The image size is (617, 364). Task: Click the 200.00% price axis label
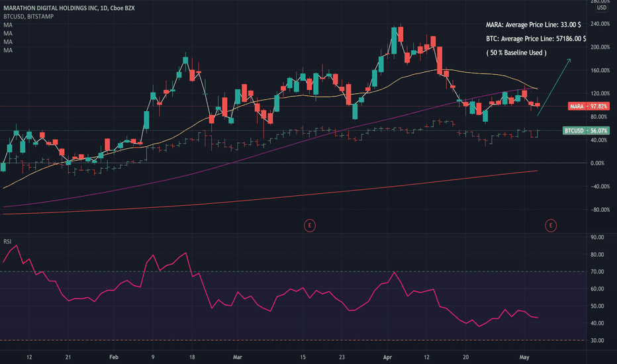point(600,47)
